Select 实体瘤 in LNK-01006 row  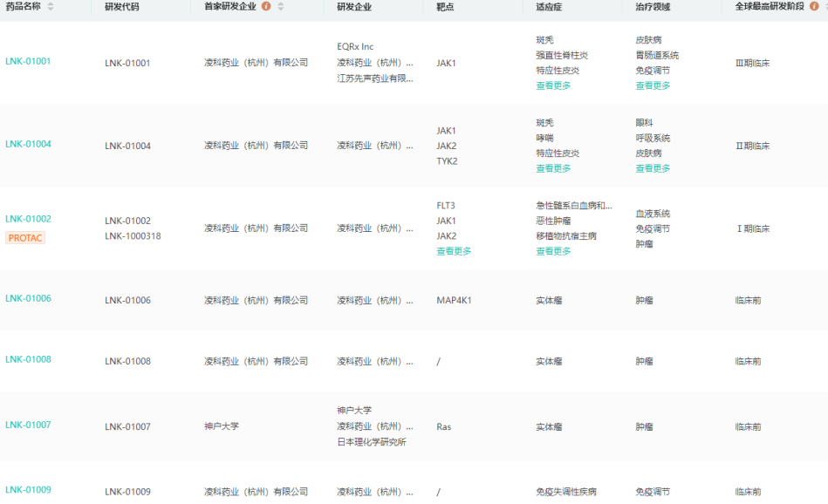click(549, 300)
